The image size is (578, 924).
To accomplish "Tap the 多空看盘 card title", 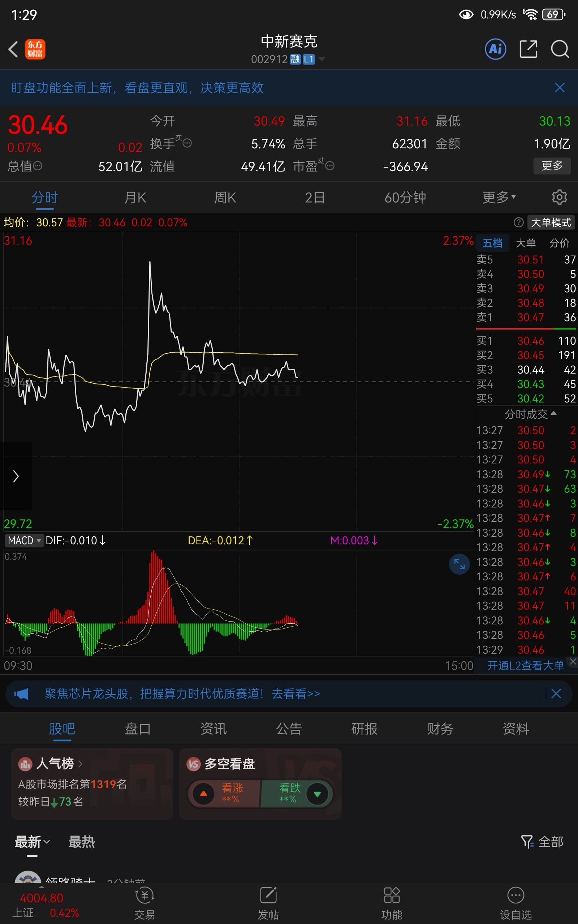I will (229, 764).
